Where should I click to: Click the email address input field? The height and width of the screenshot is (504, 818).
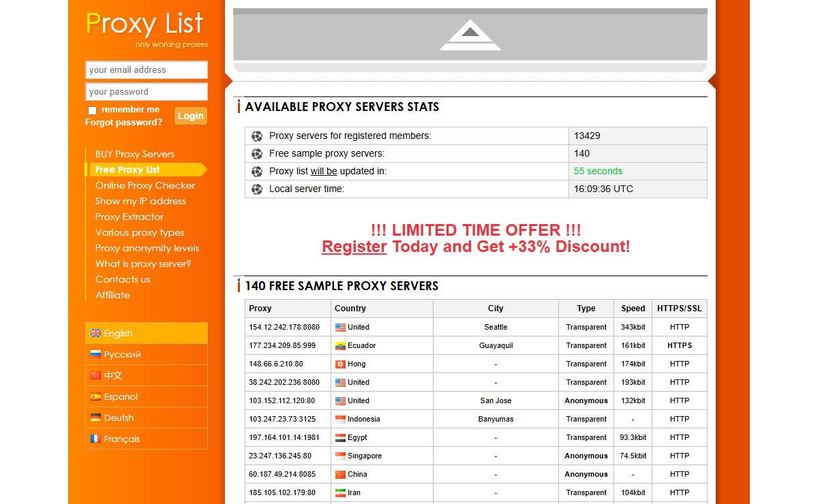click(x=146, y=70)
